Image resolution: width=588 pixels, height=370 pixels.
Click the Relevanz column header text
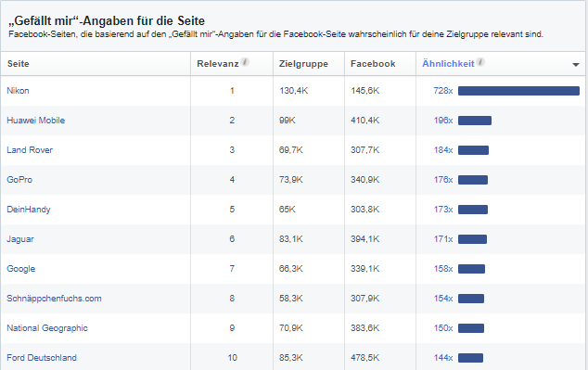tap(218, 64)
